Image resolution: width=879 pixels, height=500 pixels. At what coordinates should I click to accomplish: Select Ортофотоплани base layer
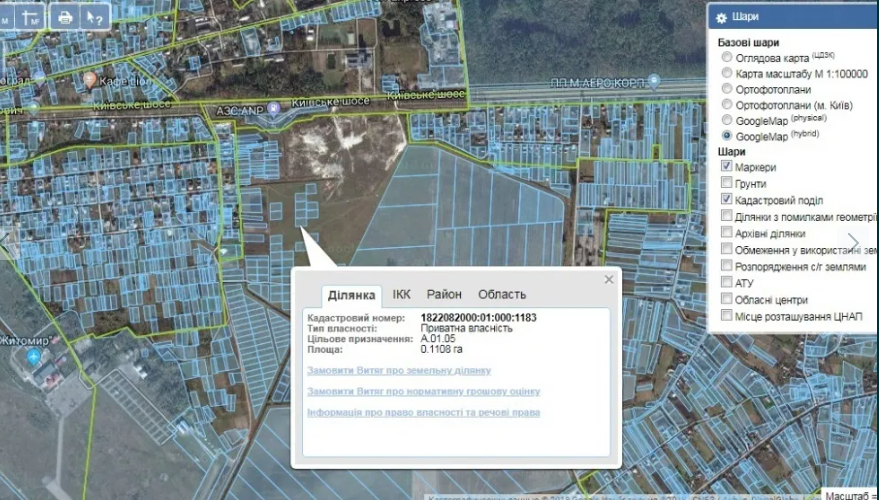point(727,89)
